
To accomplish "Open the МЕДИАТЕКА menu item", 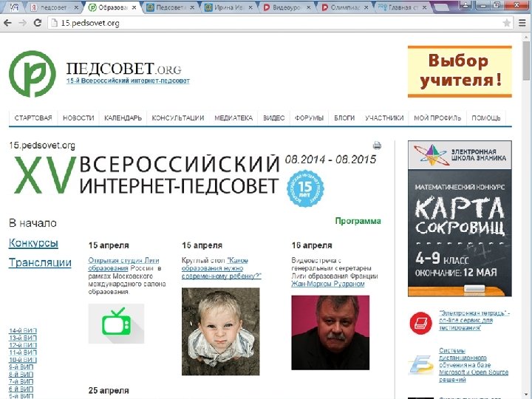I will click(233, 117).
